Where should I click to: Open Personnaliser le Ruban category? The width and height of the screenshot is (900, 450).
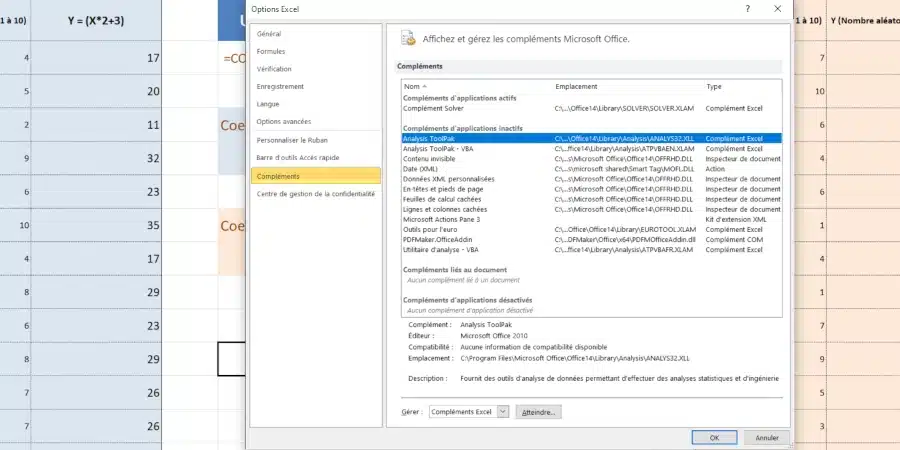pyautogui.click(x=316, y=140)
